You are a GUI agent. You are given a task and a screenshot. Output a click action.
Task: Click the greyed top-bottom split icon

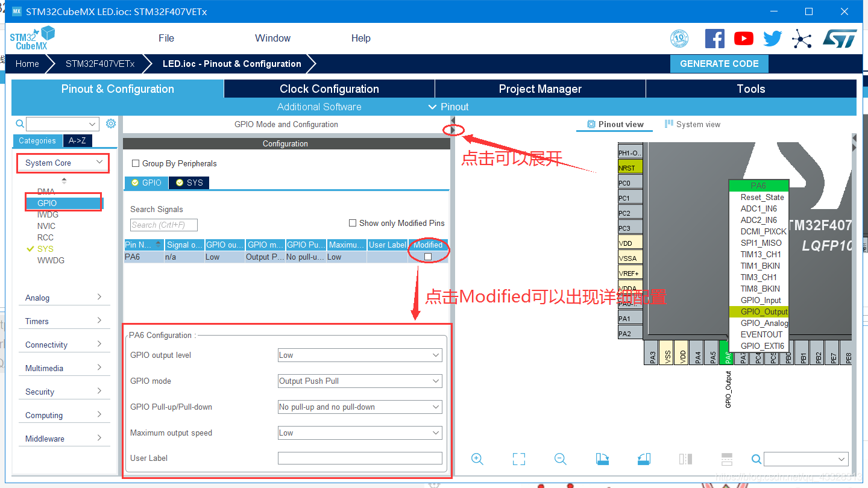click(727, 459)
